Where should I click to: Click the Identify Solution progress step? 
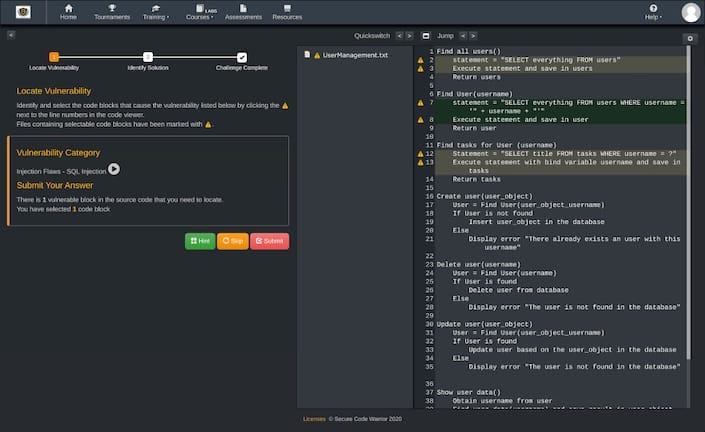148,58
